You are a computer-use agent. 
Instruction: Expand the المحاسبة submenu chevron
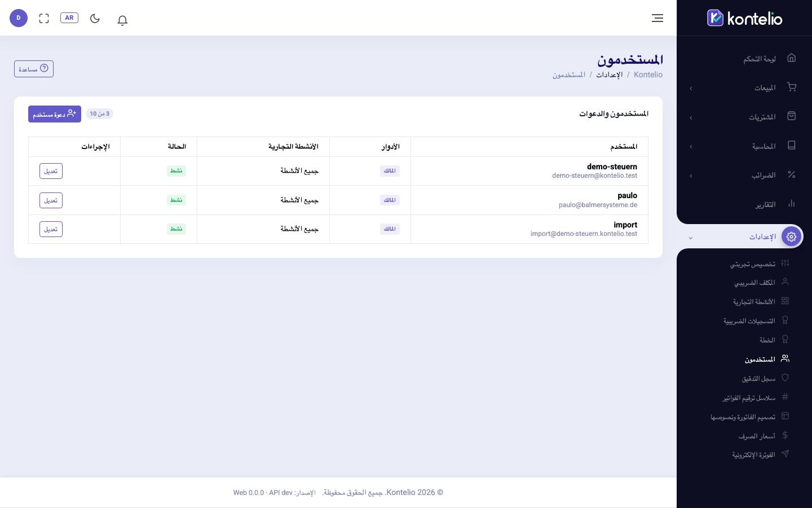(x=691, y=147)
